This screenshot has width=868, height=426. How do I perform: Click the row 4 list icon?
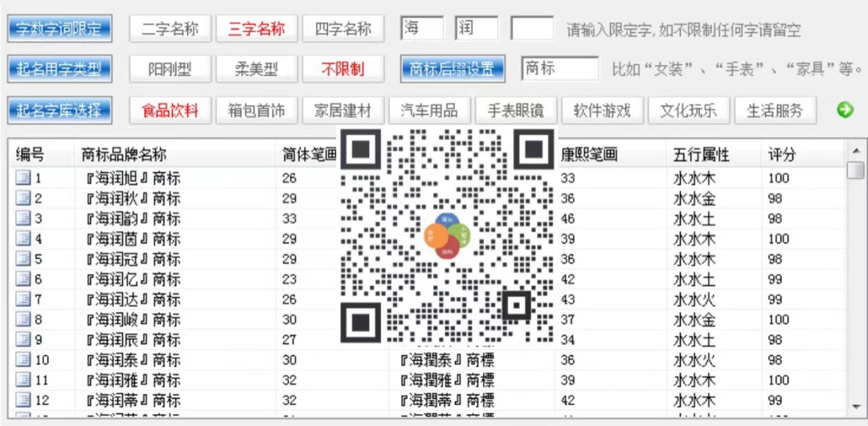(x=23, y=239)
